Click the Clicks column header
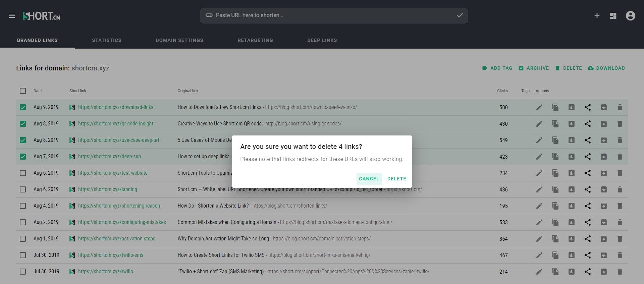This screenshot has width=644, height=284. click(502, 91)
